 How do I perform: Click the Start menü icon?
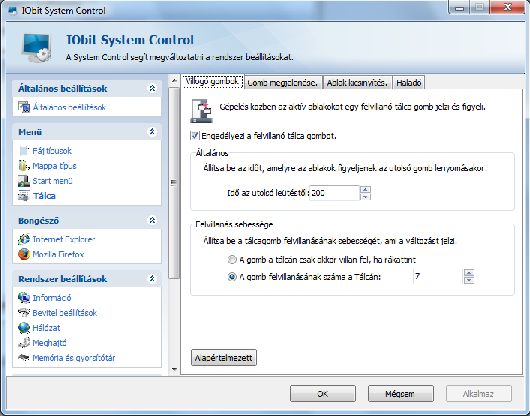point(24,181)
